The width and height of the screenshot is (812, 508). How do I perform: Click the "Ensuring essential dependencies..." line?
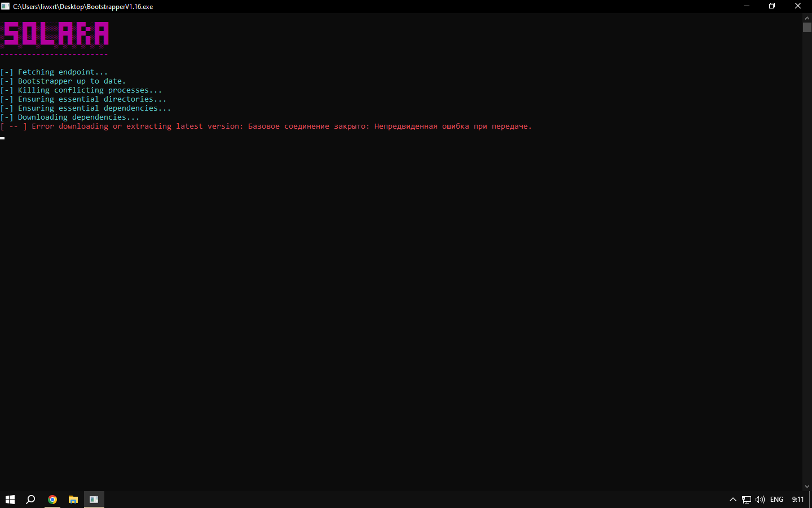tap(86, 108)
